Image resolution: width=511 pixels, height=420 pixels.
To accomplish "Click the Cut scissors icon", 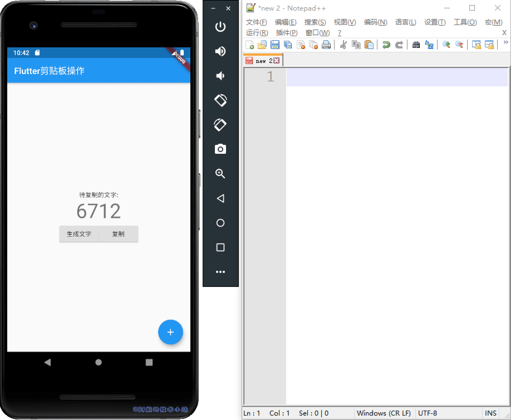I will point(343,45).
